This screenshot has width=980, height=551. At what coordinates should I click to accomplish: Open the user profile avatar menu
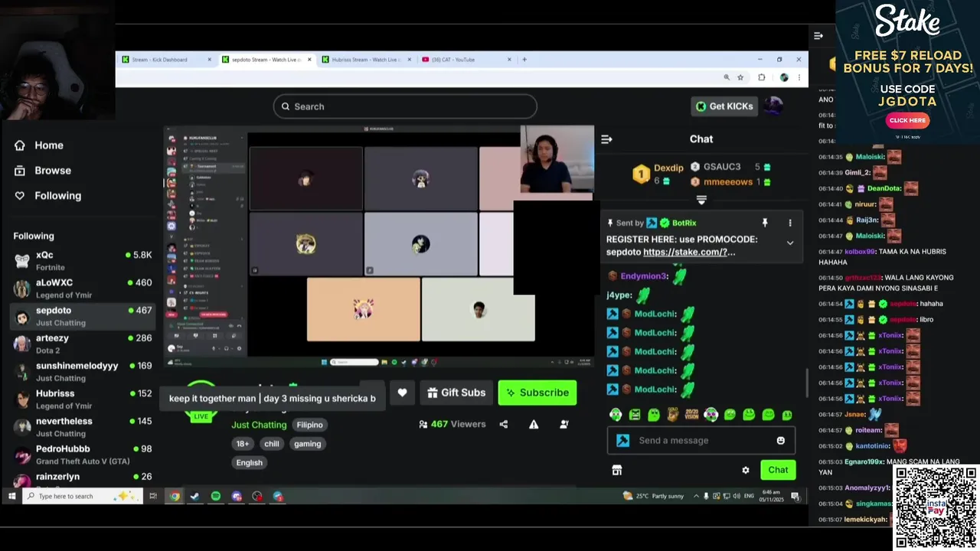click(x=773, y=106)
